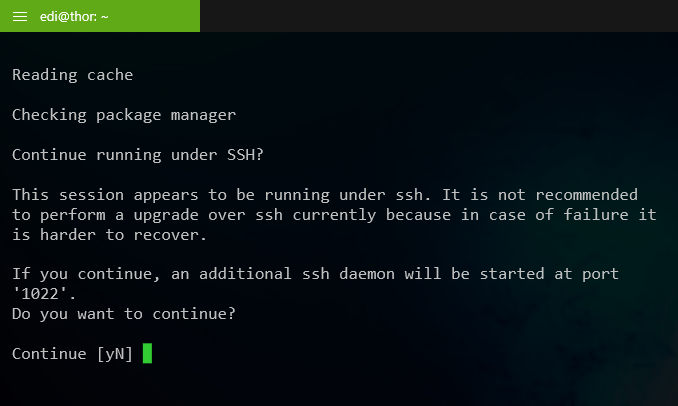Click the 'Continue running under SSH?' heading
This screenshot has height=406, width=678.
click(x=138, y=155)
